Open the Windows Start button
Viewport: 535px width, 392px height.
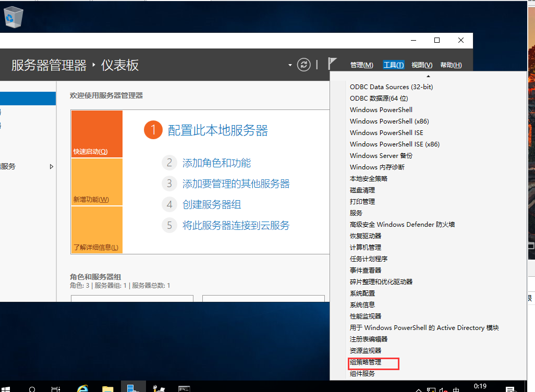click(x=6, y=388)
